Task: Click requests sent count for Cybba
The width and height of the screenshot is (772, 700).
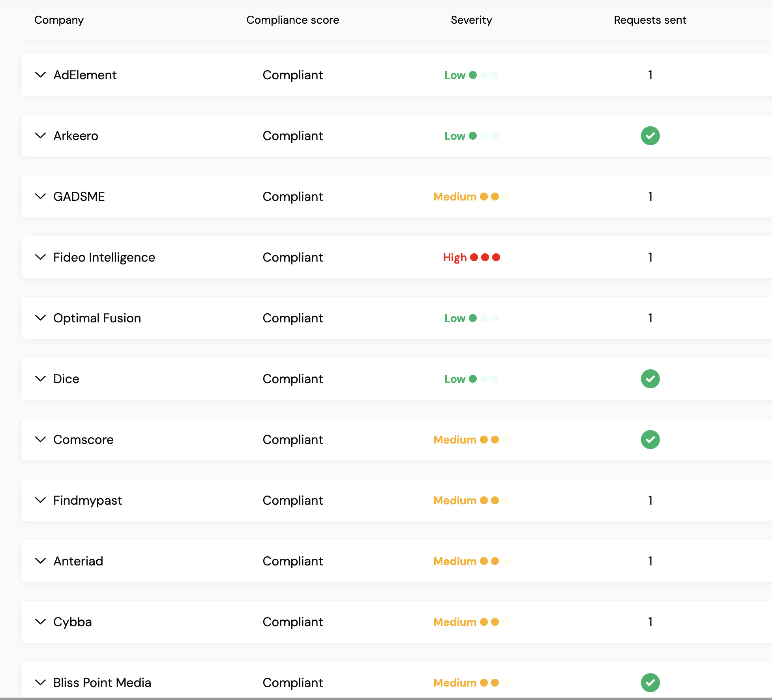Action: pos(650,622)
